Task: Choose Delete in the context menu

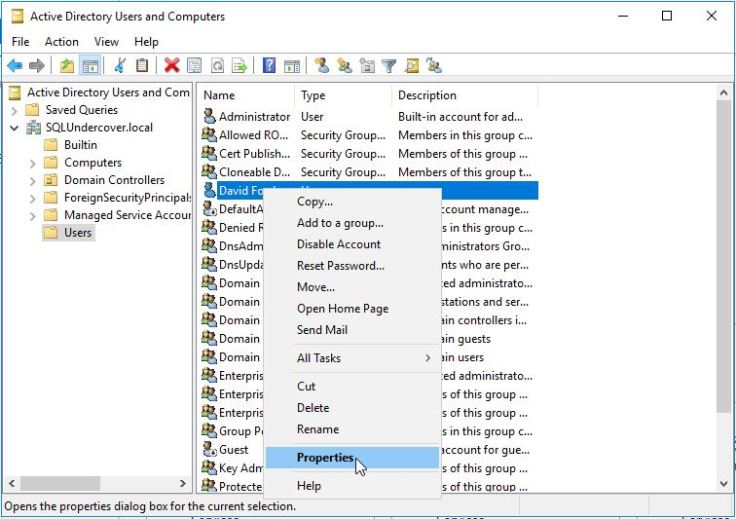Action: tap(353, 408)
